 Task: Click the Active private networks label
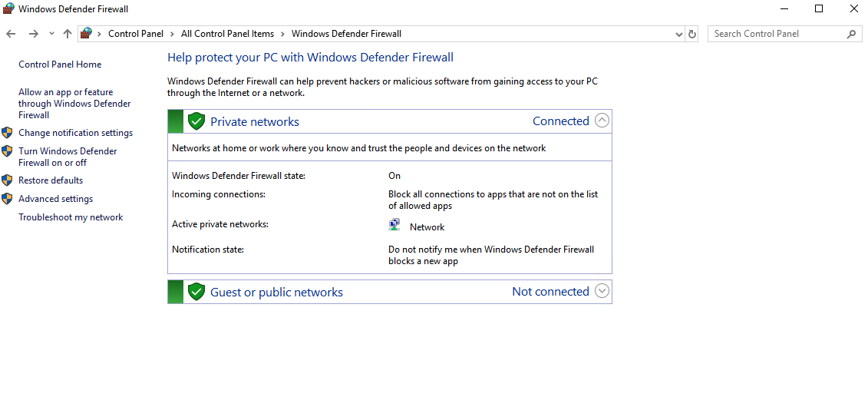220,224
